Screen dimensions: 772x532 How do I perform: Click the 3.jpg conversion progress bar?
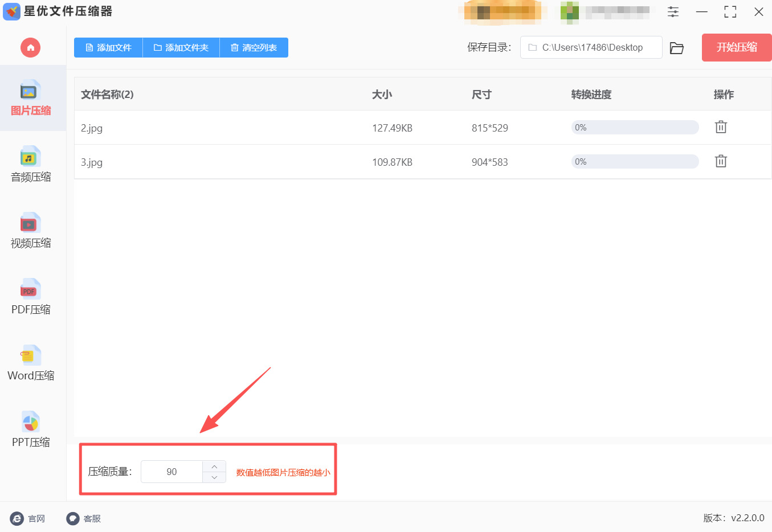click(635, 162)
